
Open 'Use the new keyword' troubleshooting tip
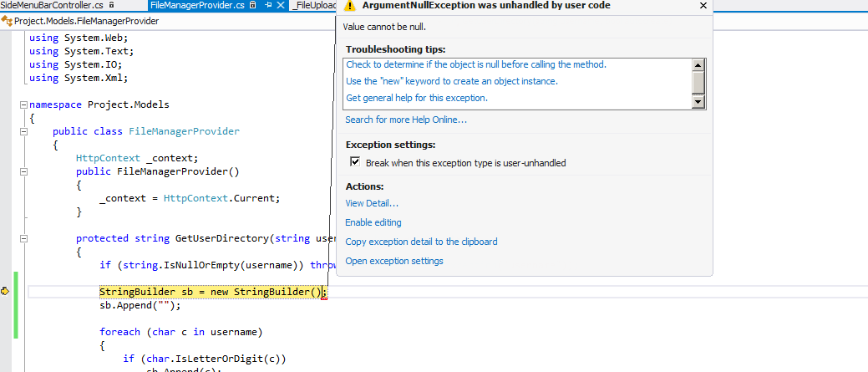click(452, 81)
